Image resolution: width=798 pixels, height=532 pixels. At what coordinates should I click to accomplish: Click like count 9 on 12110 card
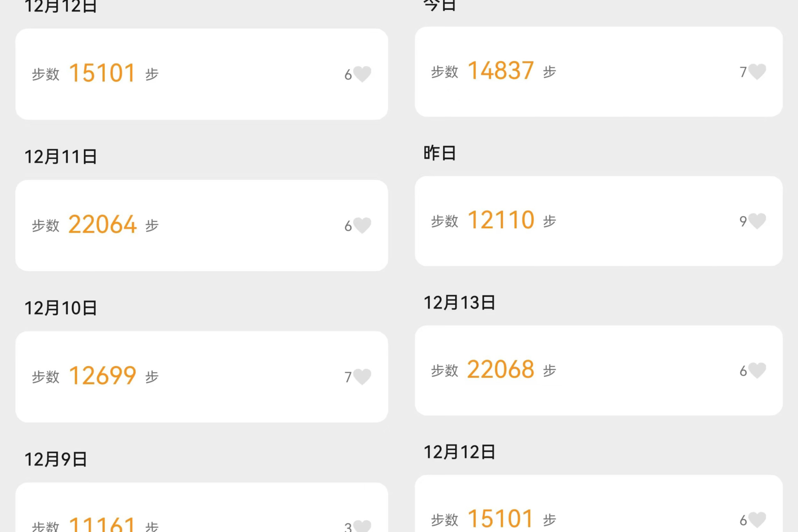tap(743, 221)
